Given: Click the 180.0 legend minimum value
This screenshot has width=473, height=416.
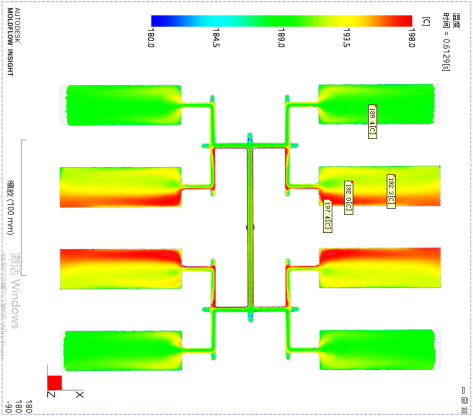Looking at the screenshot, I should pyautogui.click(x=150, y=38).
